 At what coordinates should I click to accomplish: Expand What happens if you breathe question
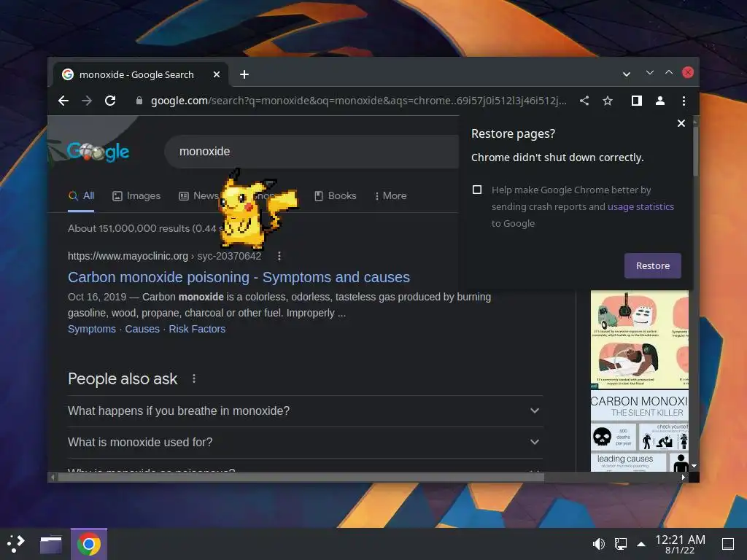pos(305,411)
